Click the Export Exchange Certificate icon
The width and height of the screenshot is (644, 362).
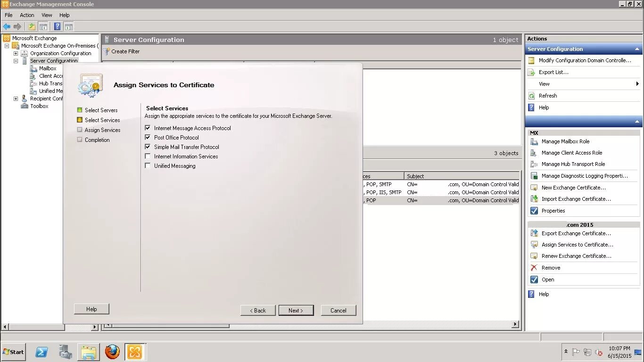pyautogui.click(x=534, y=233)
